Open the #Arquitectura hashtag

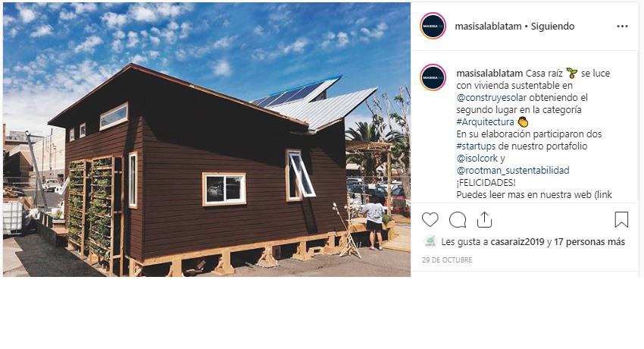(x=485, y=122)
